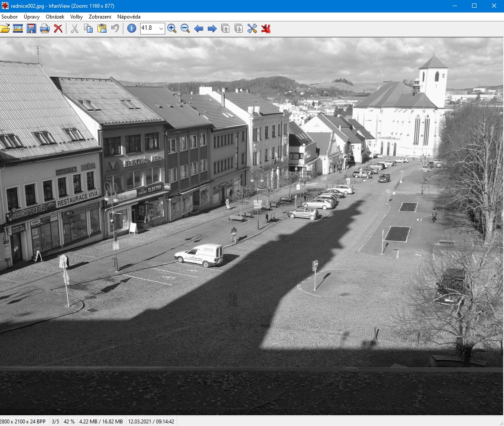
Task: Click the Copy icon in the toolbar
Action: pos(88,29)
